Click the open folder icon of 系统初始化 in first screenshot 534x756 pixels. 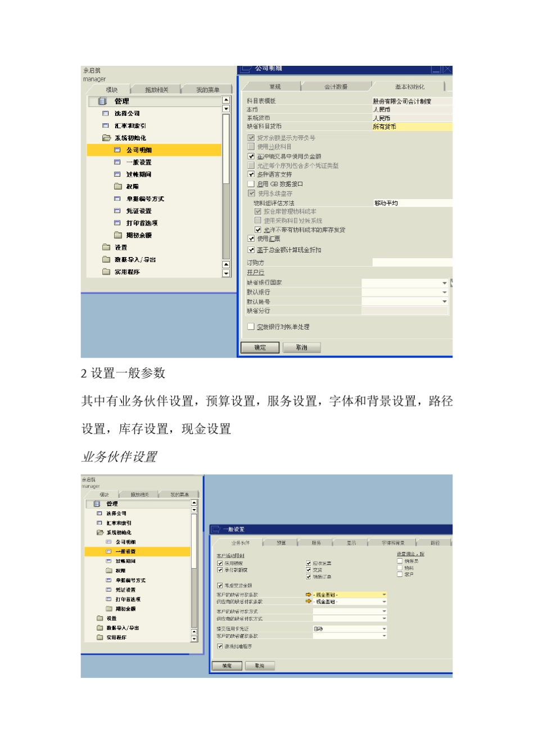point(106,138)
